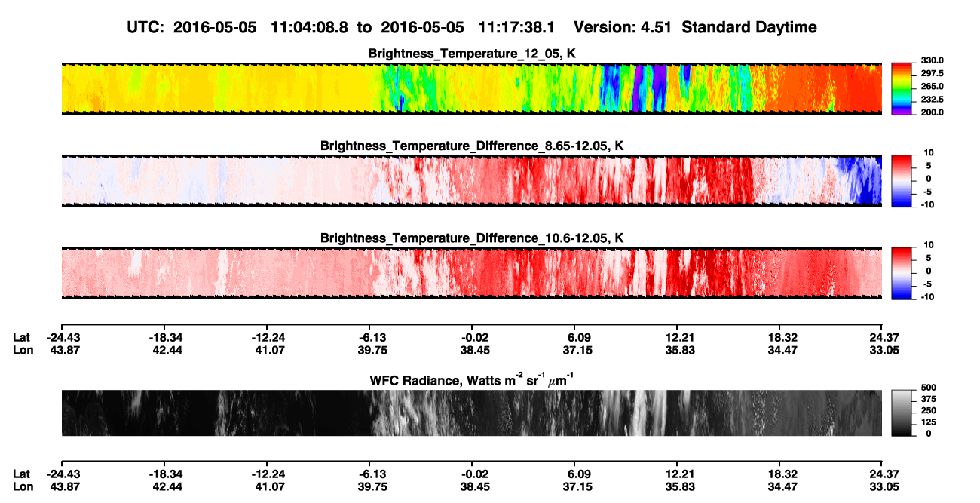This screenshot has width=980, height=503.
Task: Click the rainbow colorbar for Brightness Temperature
Action: coord(901,89)
